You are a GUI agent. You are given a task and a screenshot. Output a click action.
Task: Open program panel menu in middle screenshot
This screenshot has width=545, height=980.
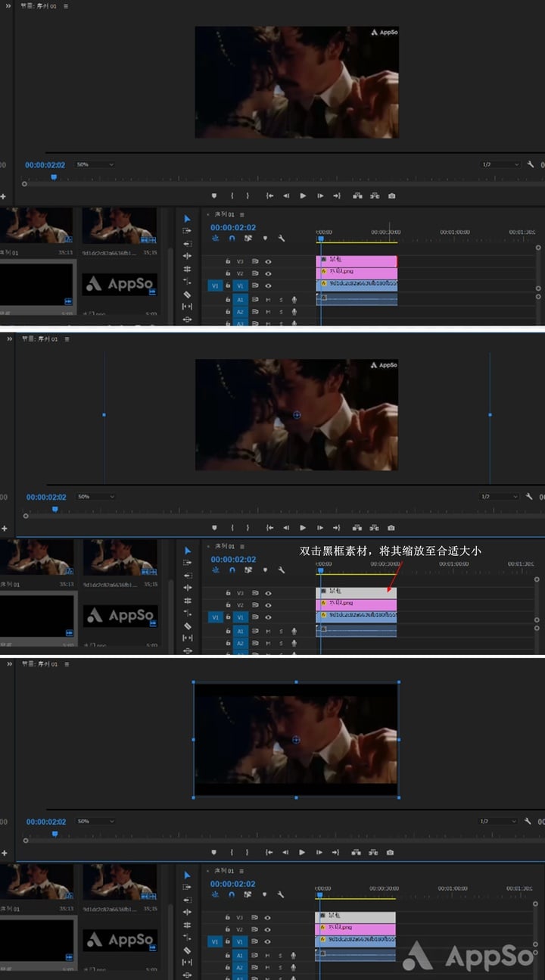tap(67, 339)
